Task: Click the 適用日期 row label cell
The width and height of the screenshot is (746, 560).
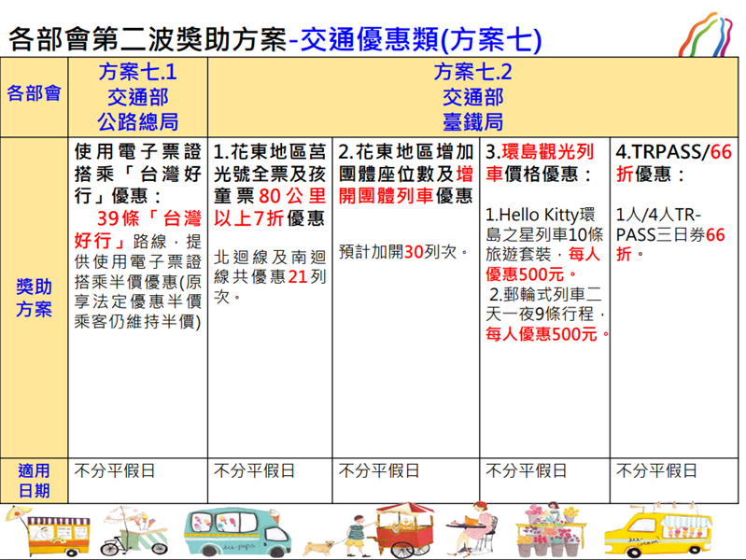Action: point(35,481)
